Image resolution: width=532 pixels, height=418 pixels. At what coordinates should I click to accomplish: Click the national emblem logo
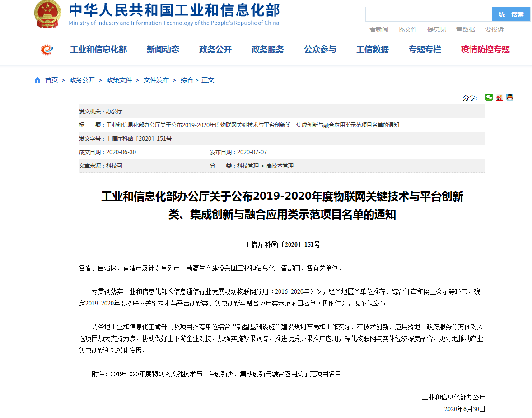coord(47,14)
